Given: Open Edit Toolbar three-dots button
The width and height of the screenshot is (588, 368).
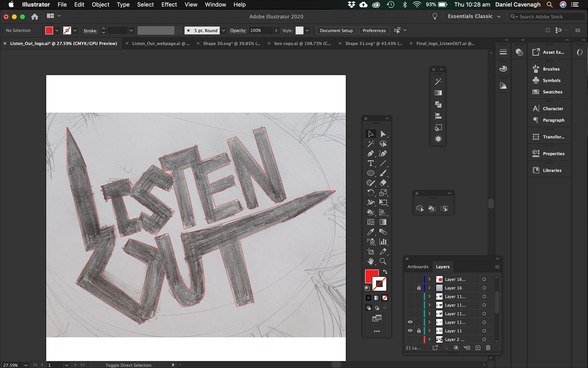Looking at the screenshot, I should (377, 331).
